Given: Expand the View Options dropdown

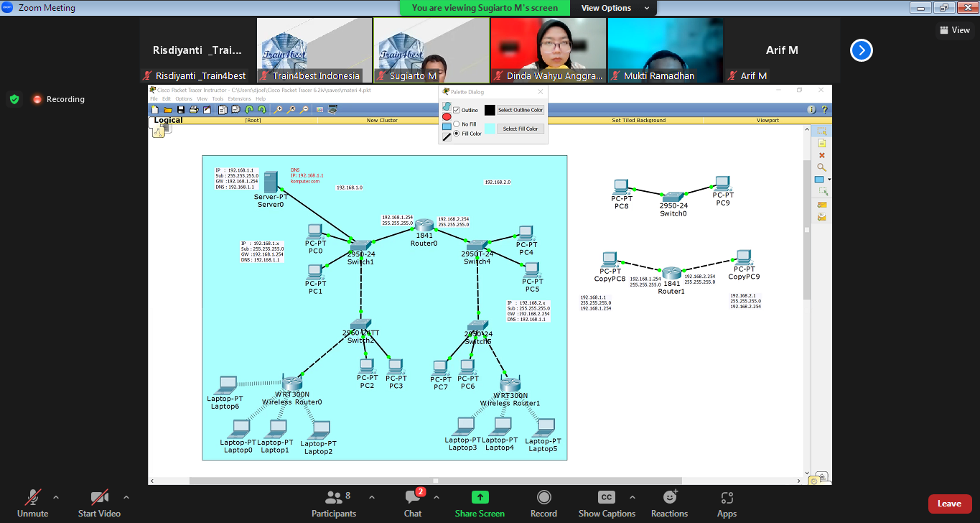Looking at the screenshot, I should 617,8.
